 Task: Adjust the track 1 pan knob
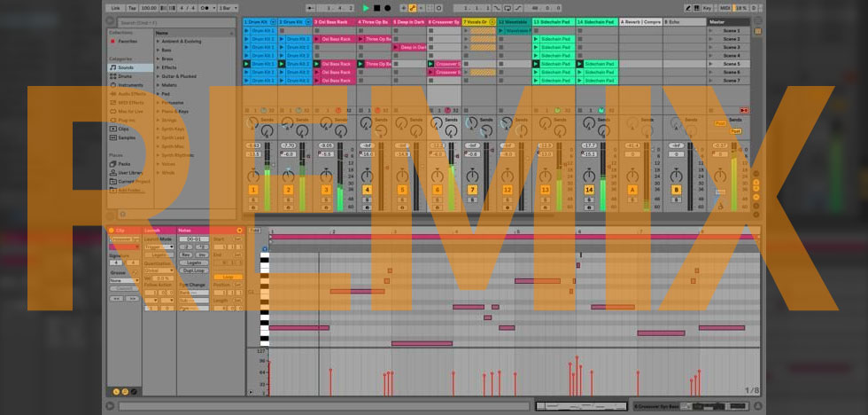click(253, 176)
